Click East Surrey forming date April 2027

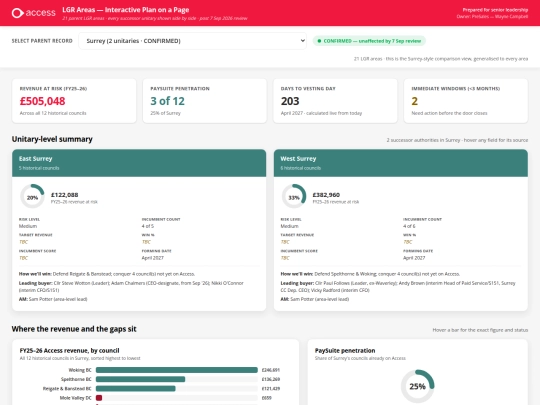click(x=153, y=258)
